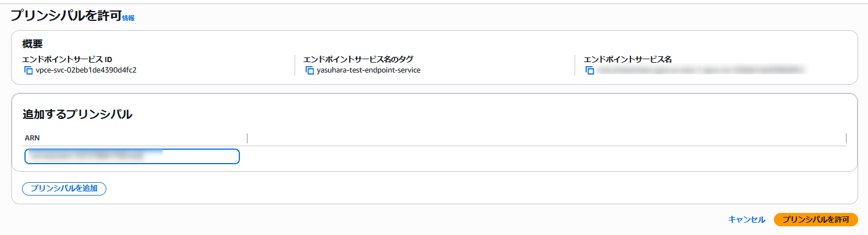
Task: Click the プリンシパルを追加 button
Action: point(64,189)
